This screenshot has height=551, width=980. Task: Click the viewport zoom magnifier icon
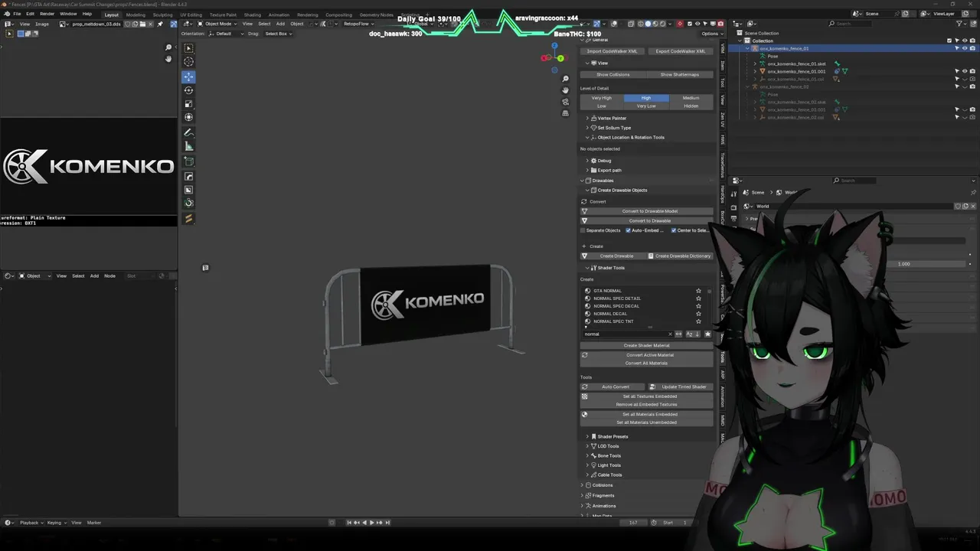(x=565, y=79)
